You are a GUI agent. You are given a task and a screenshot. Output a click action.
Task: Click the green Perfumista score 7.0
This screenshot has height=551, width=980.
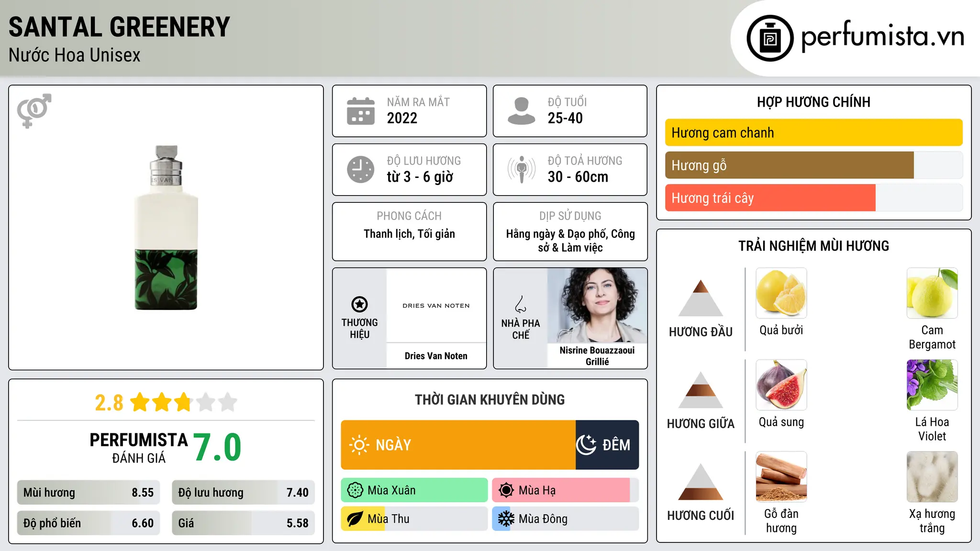pos(217,447)
